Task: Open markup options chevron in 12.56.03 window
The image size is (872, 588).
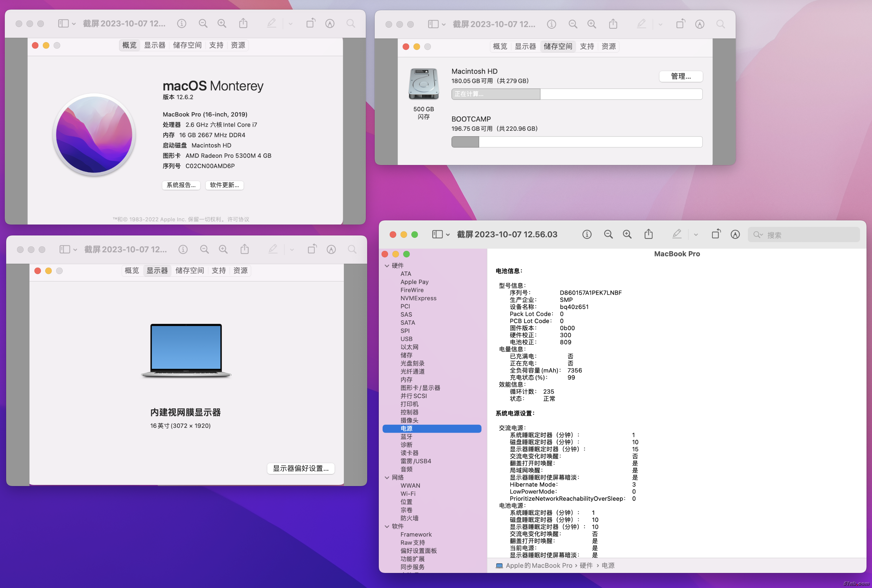Action: click(x=696, y=235)
